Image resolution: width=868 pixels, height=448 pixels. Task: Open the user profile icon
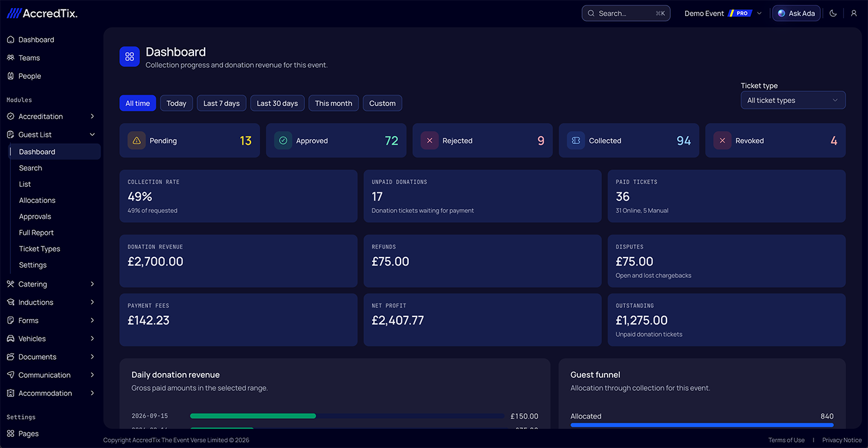[854, 13]
